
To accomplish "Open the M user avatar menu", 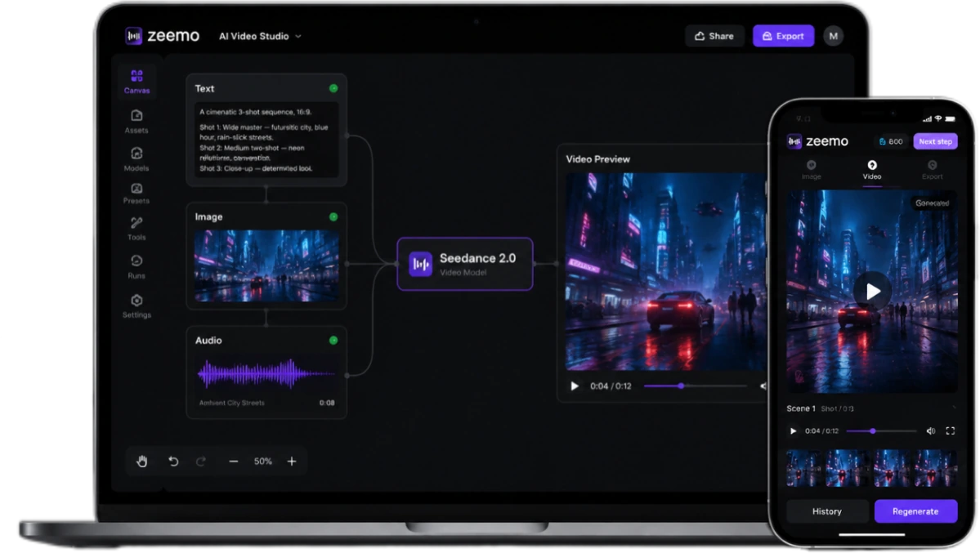I will (833, 36).
